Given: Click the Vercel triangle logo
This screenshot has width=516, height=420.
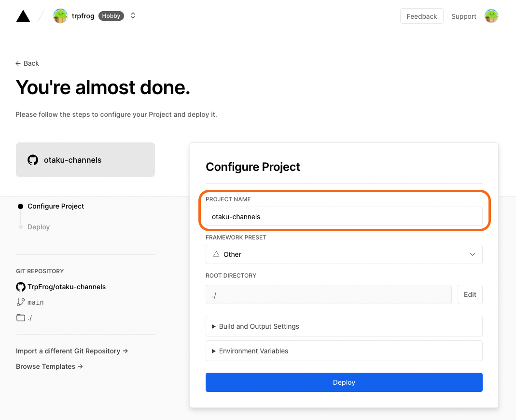Looking at the screenshot, I should (23, 16).
